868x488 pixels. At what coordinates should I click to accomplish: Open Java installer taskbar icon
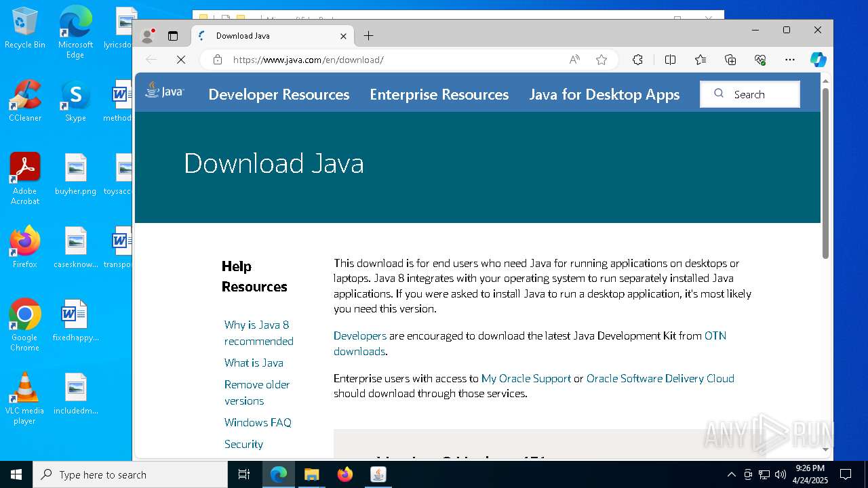tap(378, 474)
